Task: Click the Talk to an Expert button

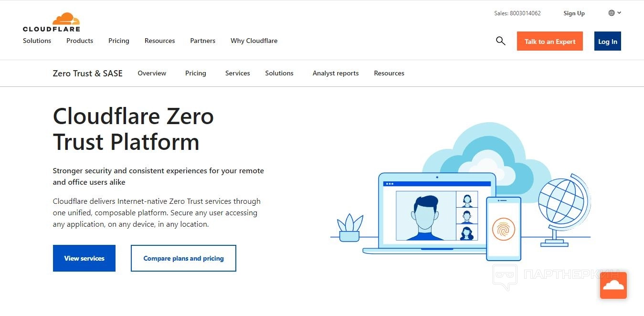Action: (x=550, y=41)
